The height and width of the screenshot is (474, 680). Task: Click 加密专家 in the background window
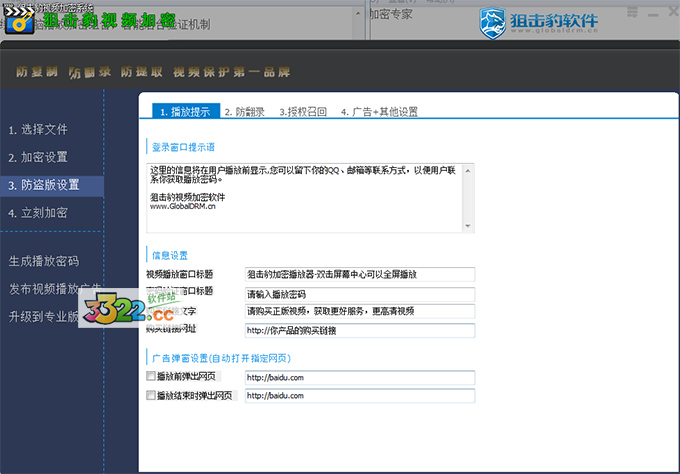click(x=391, y=14)
